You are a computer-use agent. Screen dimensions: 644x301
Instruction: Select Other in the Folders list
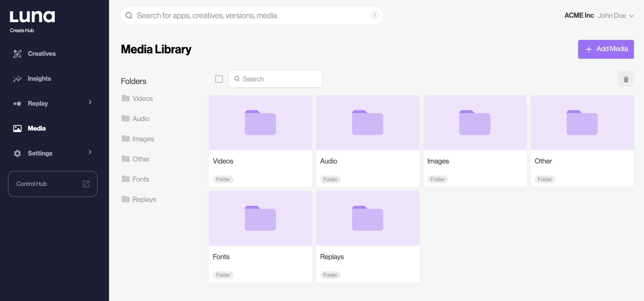pyautogui.click(x=136, y=159)
